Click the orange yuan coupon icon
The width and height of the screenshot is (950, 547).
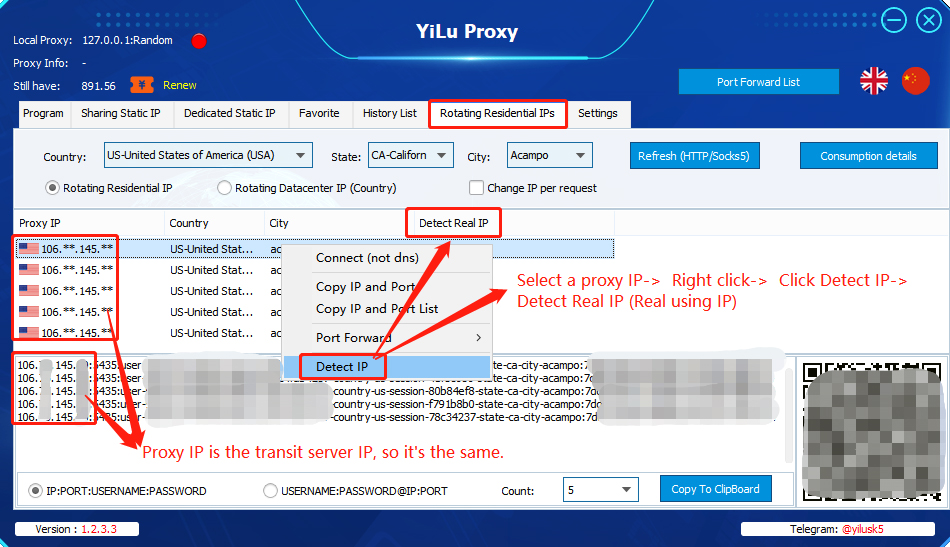[142, 85]
